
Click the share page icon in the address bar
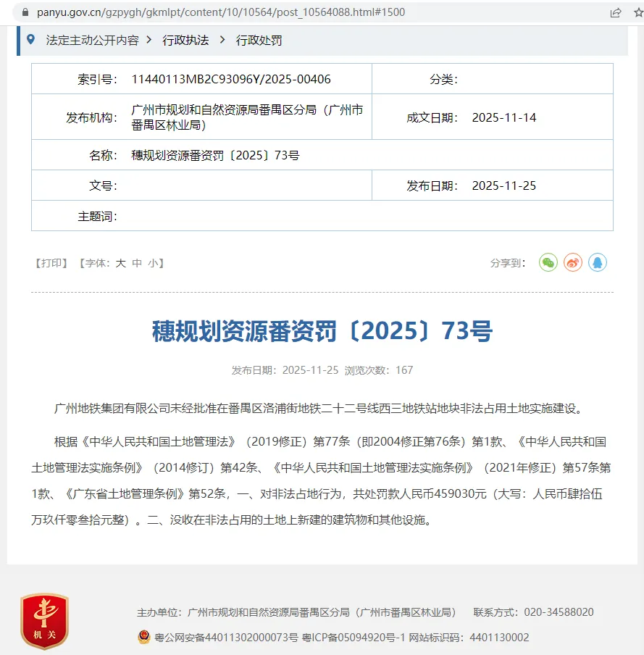point(616,12)
